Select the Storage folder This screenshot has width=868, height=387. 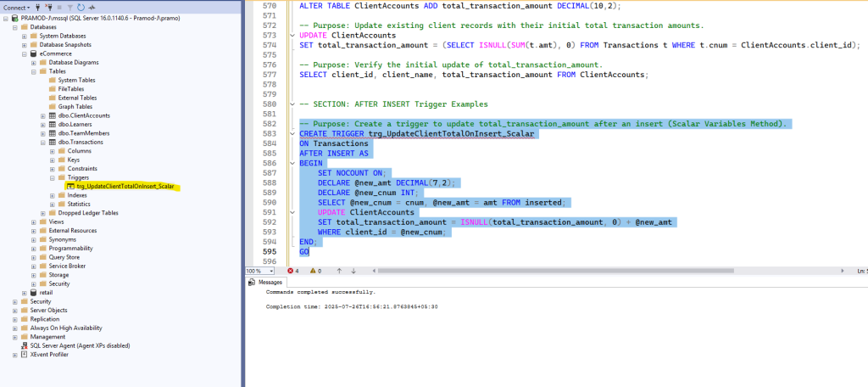pyautogui.click(x=58, y=275)
